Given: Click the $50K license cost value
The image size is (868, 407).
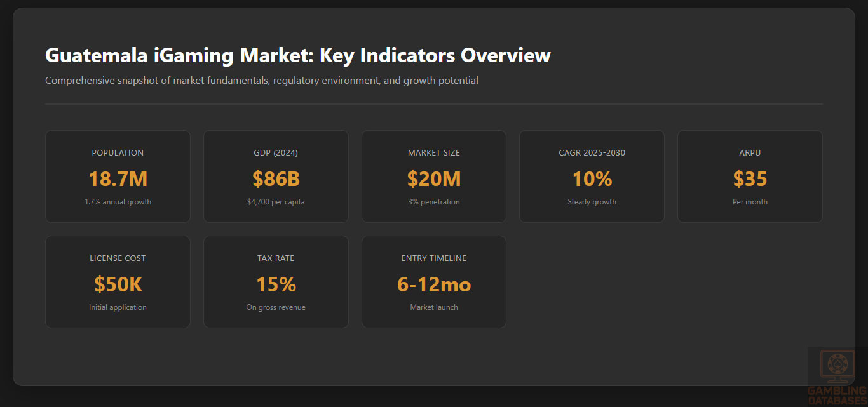Looking at the screenshot, I should 118,284.
